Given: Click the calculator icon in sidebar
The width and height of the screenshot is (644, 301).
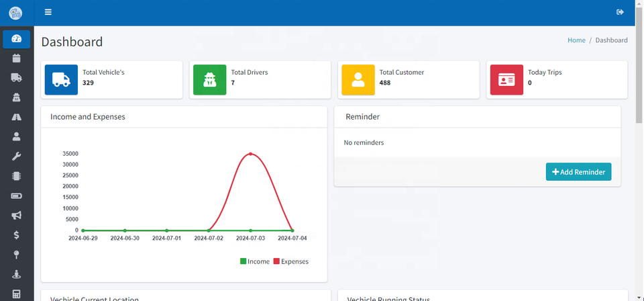Looking at the screenshot, I should [17, 294].
